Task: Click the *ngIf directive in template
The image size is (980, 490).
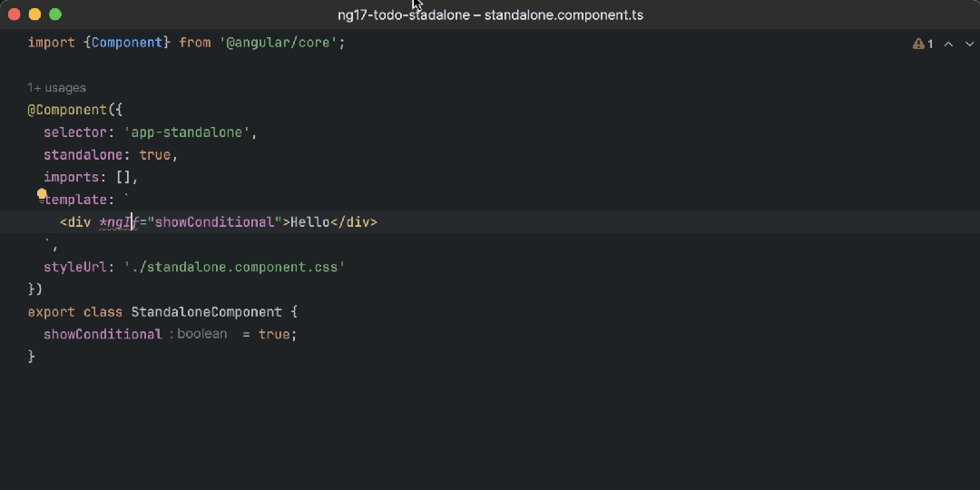Action: click(x=118, y=222)
